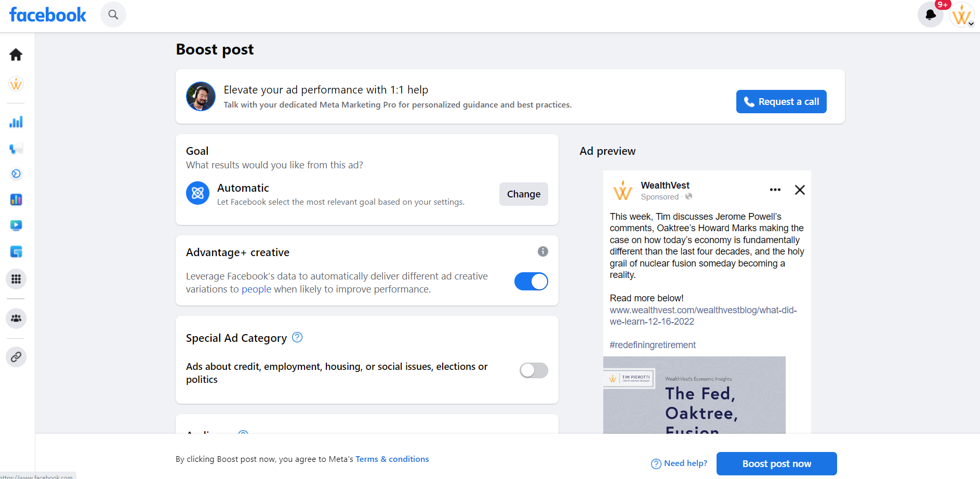Follow the 'people' link in Advantage+ description

coord(256,289)
